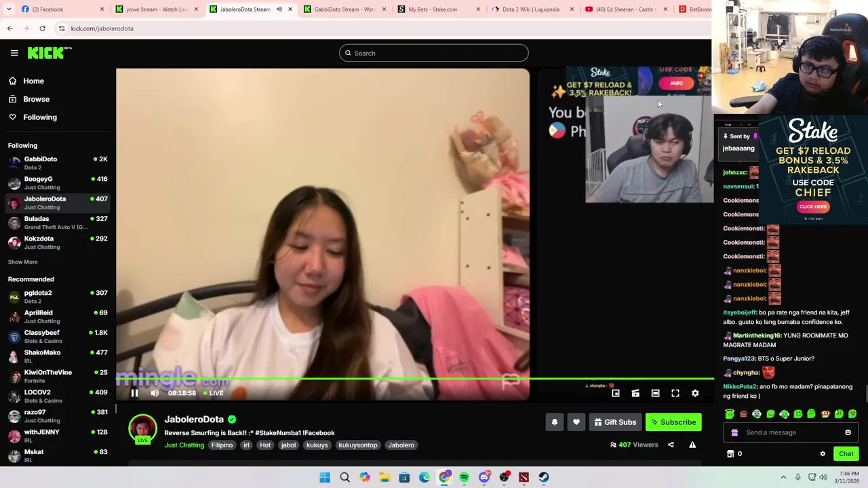The height and width of the screenshot is (488, 868).
Task: Click the chat message input field
Action: point(790,432)
